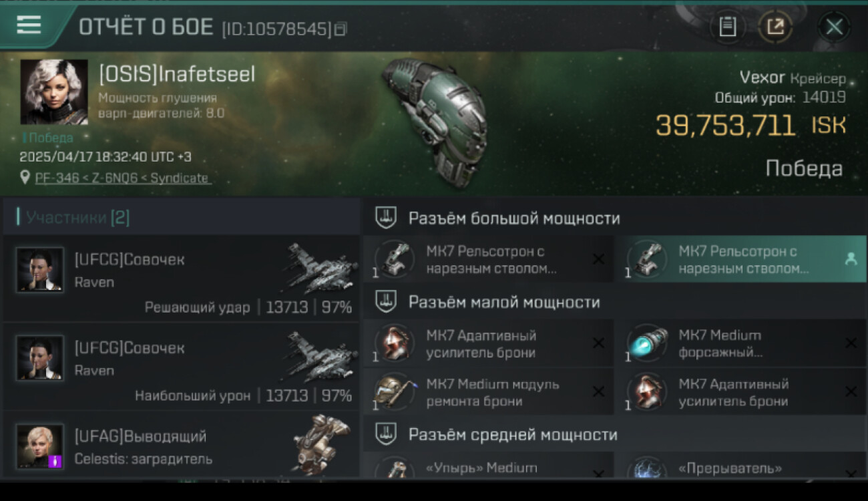Screen dimensions: 868x501
Task: Share the battle report via export icon
Action: click(x=775, y=27)
